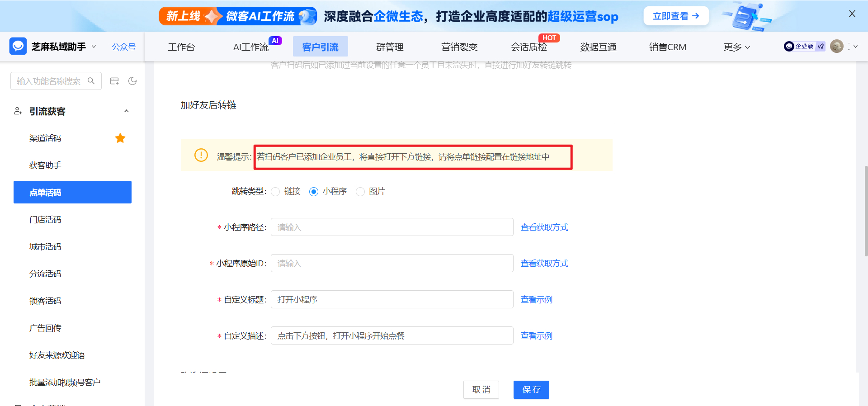The width and height of the screenshot is (868, 406).
Task: Click the search magnifier icon
Action: pos(91,81)
